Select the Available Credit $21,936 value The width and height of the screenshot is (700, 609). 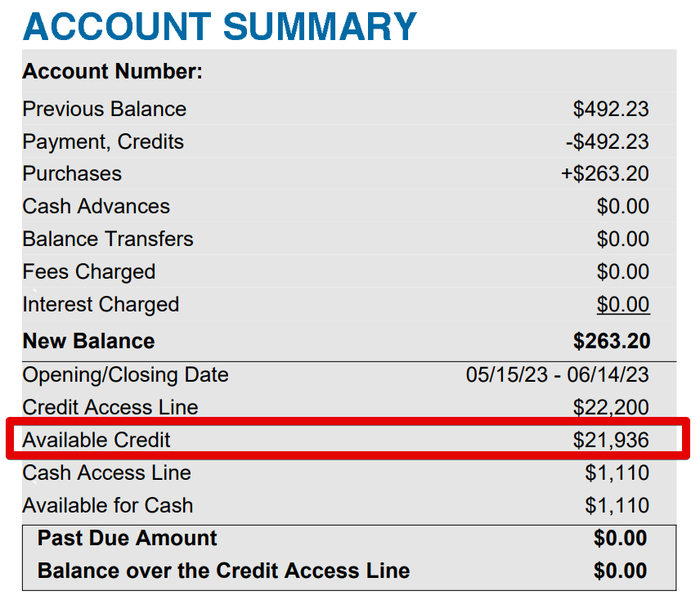tap(611, 440)
